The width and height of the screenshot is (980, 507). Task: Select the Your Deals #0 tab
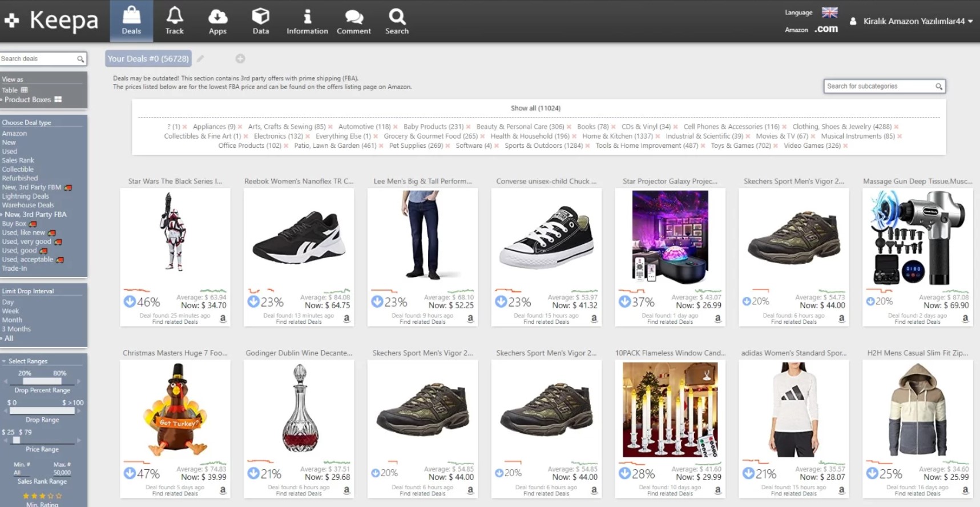coord(148,58)
